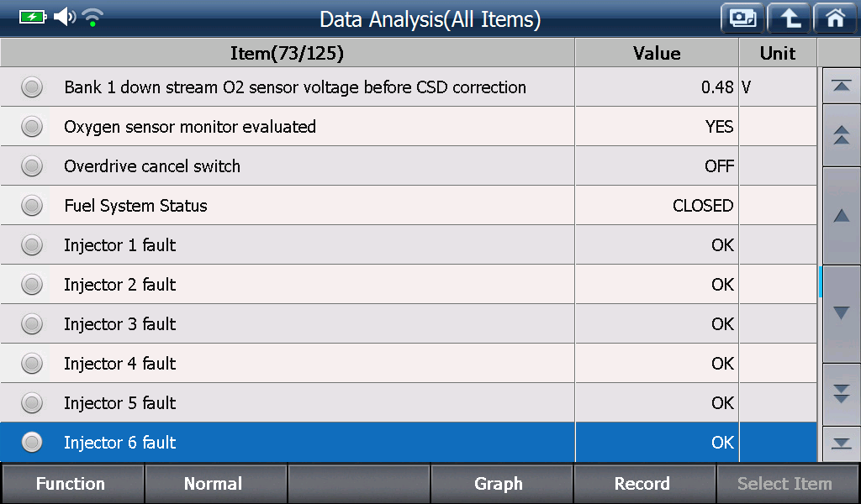Select the Fuel System Status radio button
The width and height of the screenshot is (861, 504).
point(32,206)
